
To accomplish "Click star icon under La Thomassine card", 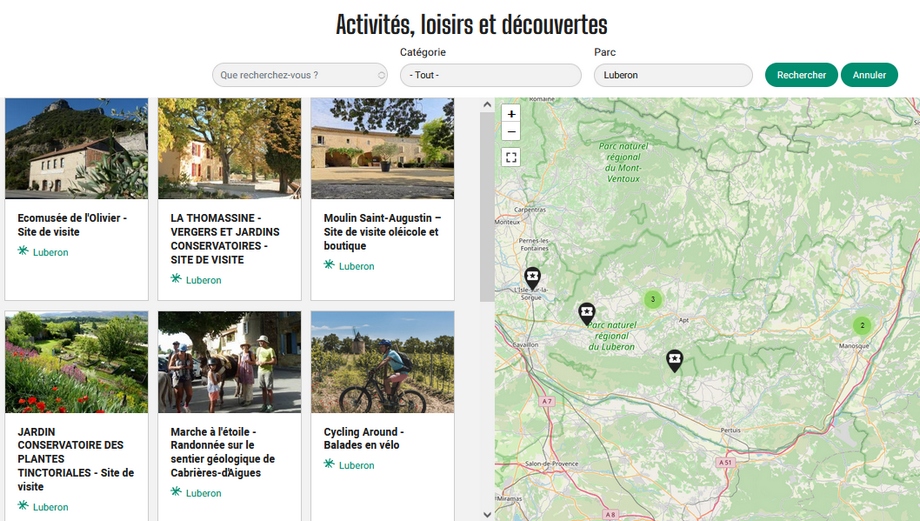I will pos(176,279).
